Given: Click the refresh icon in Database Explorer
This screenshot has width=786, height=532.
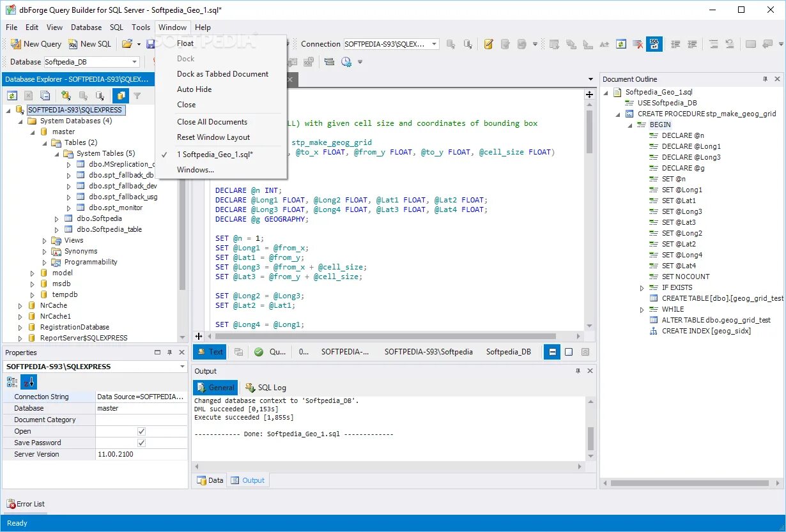Looking at the screenshot, I should 12,96.
